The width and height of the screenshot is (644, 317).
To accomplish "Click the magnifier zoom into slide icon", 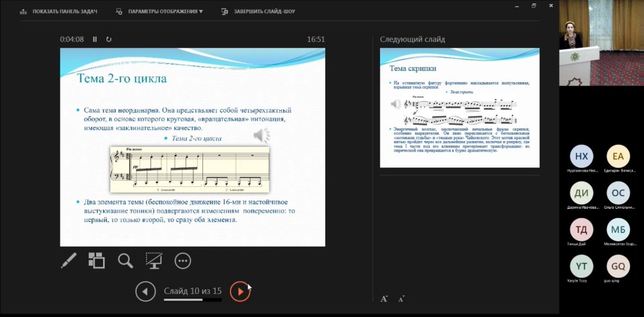I will point(126,261).
